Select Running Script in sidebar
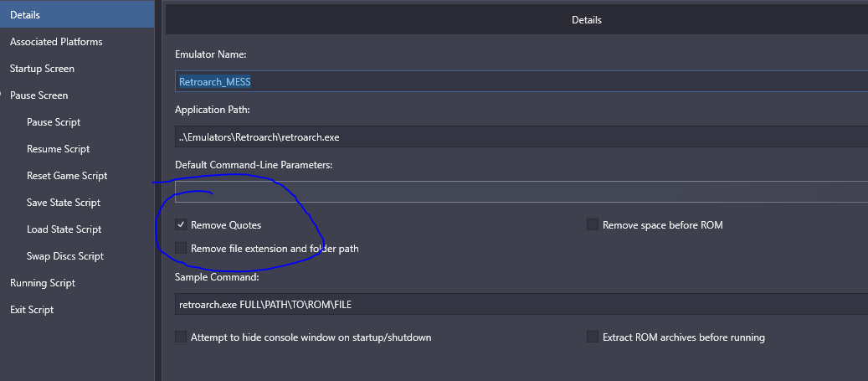The image size is (868, 381). coord(43,283)
